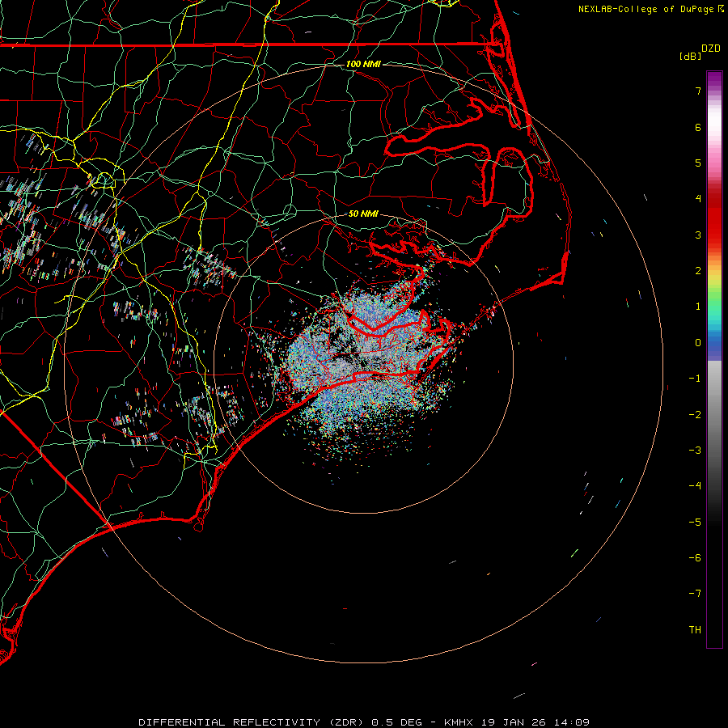Viewport: 728px width, 728px height.
Task: Click the -1 value on color scale
Action: (695, 379)
